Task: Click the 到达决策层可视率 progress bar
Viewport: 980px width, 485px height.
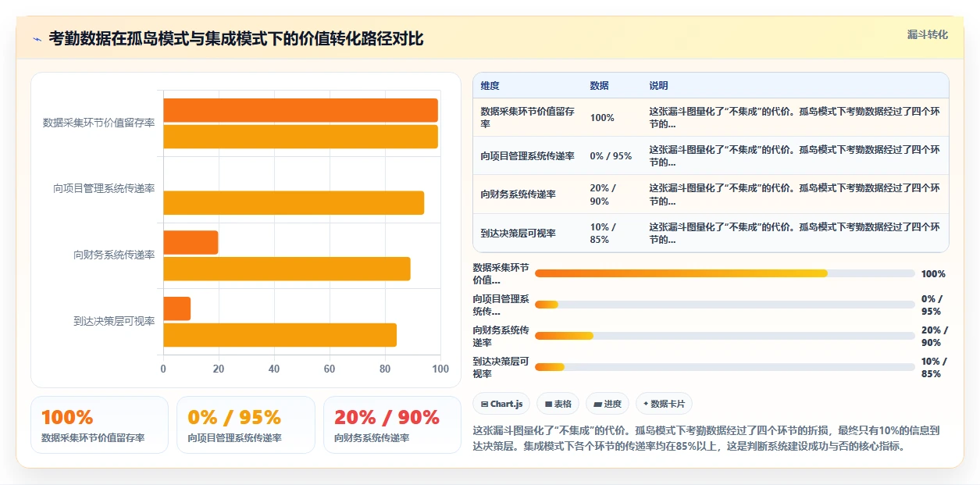Action: click(x=725, y=367)
